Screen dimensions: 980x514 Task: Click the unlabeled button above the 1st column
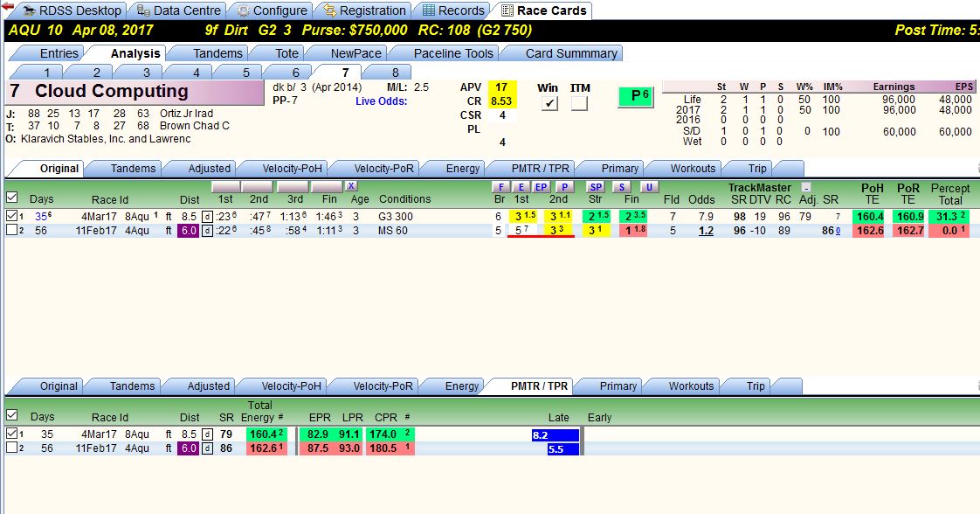[x=225, y=187]
